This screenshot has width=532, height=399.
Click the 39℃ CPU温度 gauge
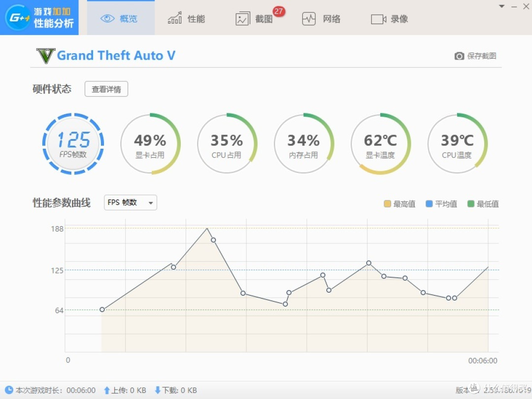tap(457, 143)
